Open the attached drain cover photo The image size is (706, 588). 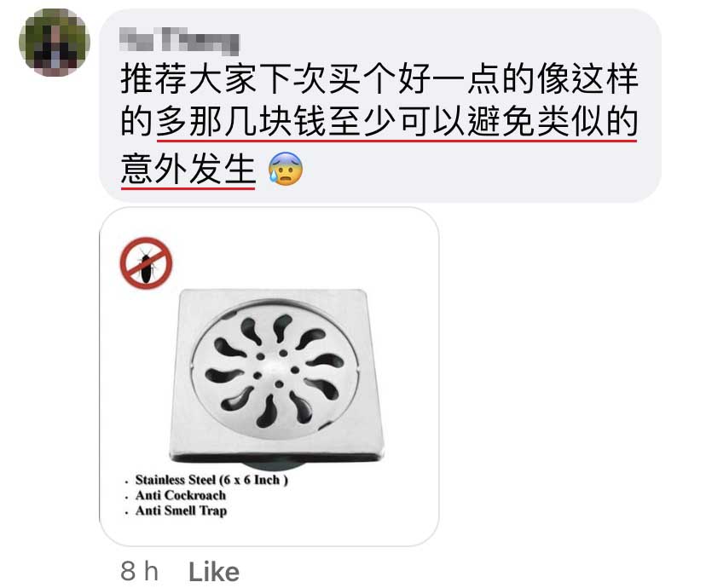269,377
